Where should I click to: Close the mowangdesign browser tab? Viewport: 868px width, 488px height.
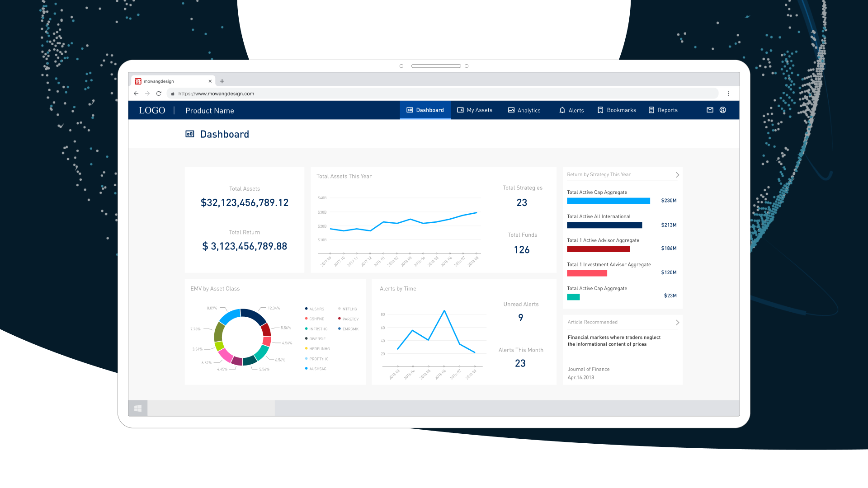pos(210,81)
